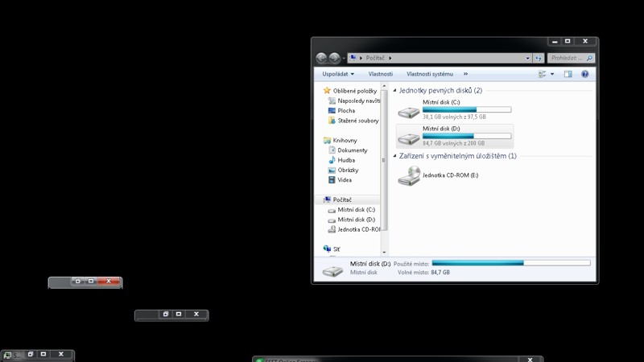This screenshot has height=362, width=644.
Task: Expand the address bar history dropdown
Action: click(x=528, y=58)
